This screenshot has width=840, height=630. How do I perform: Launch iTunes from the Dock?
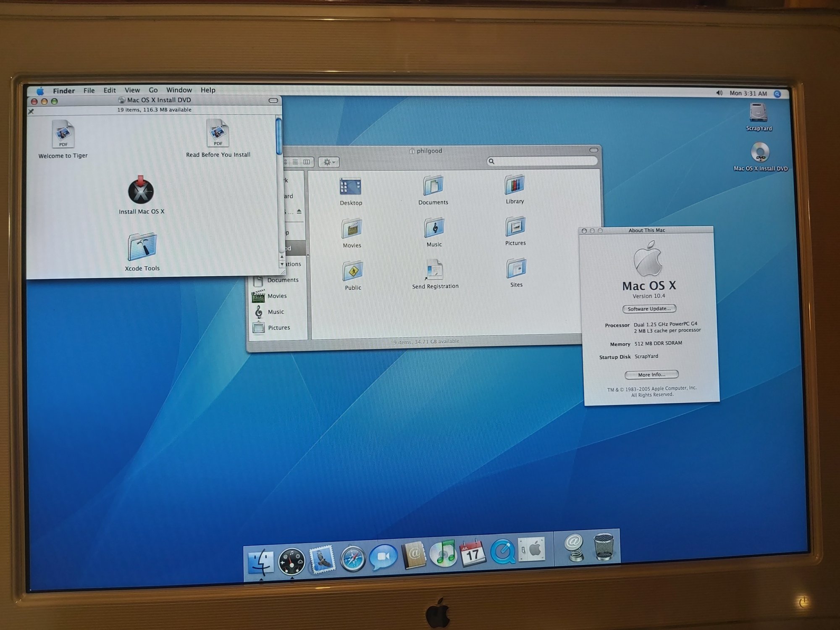pos(443,554)
